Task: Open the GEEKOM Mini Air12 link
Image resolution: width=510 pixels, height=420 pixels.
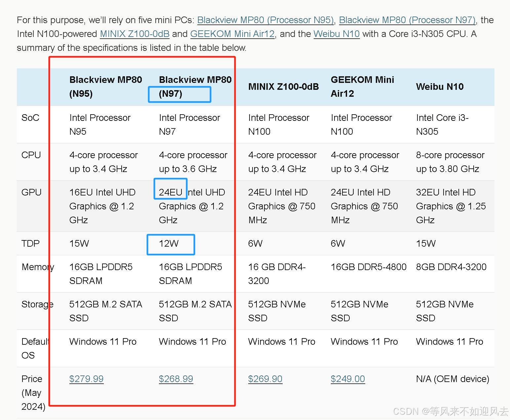Action: 232,34
